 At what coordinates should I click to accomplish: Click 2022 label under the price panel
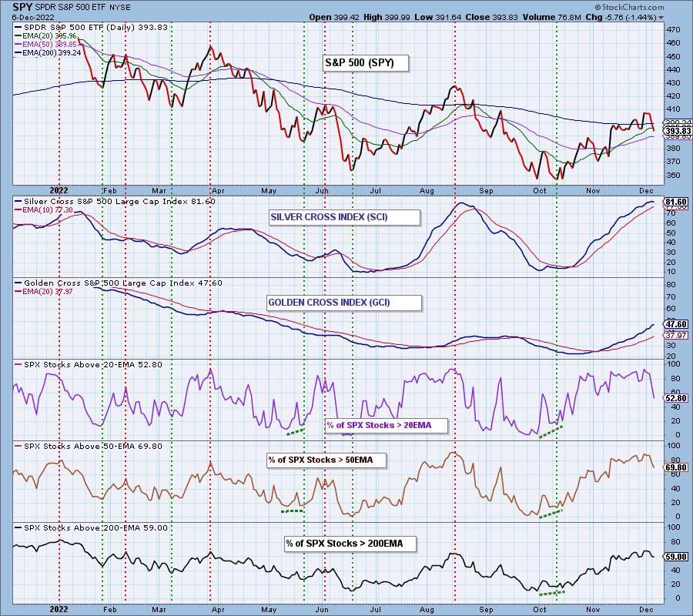tap(59, 190)
